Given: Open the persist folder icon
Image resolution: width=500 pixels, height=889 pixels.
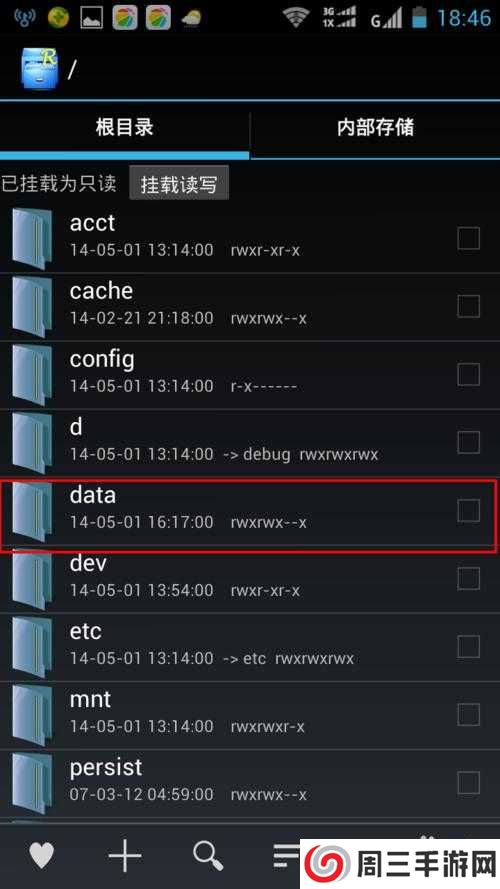Looking at the screenshot, I should 32,784.
